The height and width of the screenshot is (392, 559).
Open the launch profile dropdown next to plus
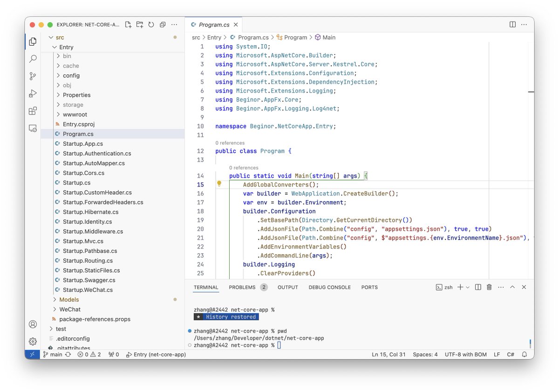point(468,287)
